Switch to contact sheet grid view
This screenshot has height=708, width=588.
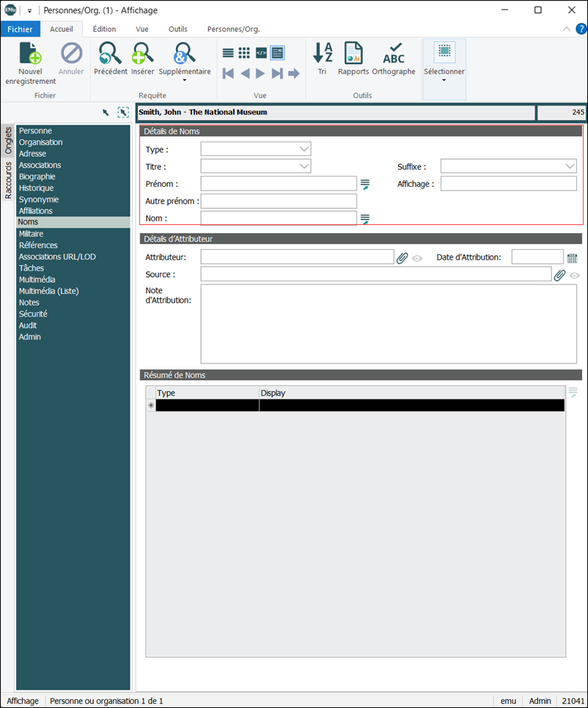pos(244,54)
